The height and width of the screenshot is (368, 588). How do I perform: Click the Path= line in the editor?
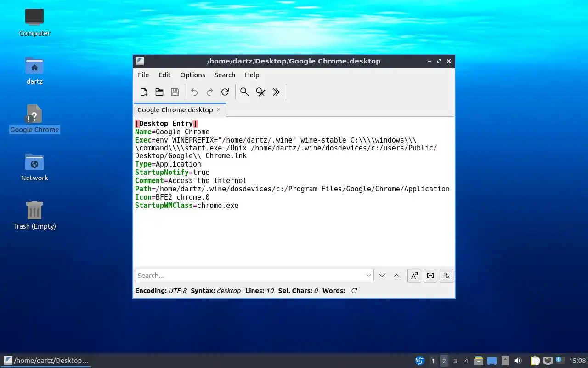(x=292, y=189)
